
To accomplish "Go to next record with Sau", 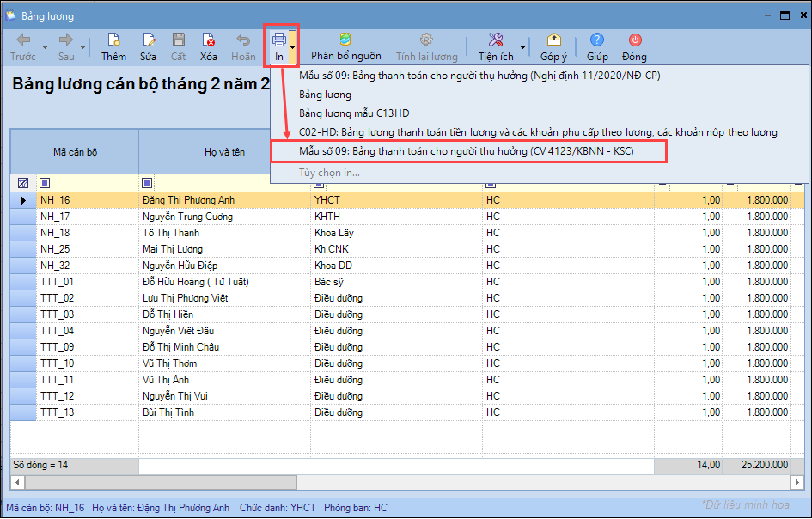I will click(x=66, y=47).
